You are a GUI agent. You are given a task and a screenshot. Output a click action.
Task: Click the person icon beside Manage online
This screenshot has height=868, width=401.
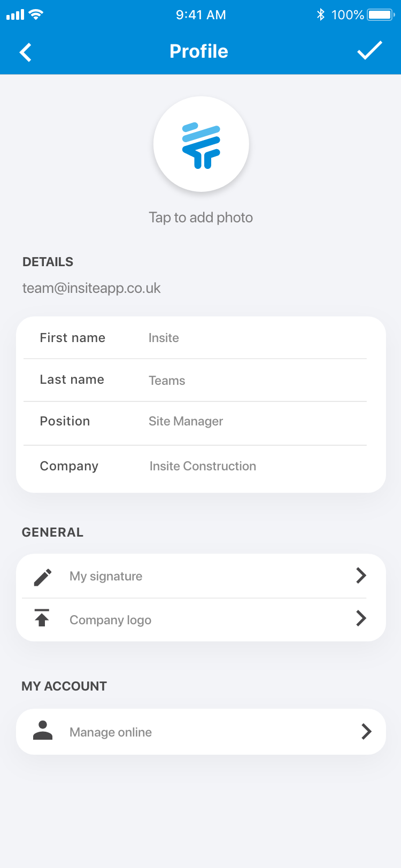pyautogui.click(x=43, y=730)
